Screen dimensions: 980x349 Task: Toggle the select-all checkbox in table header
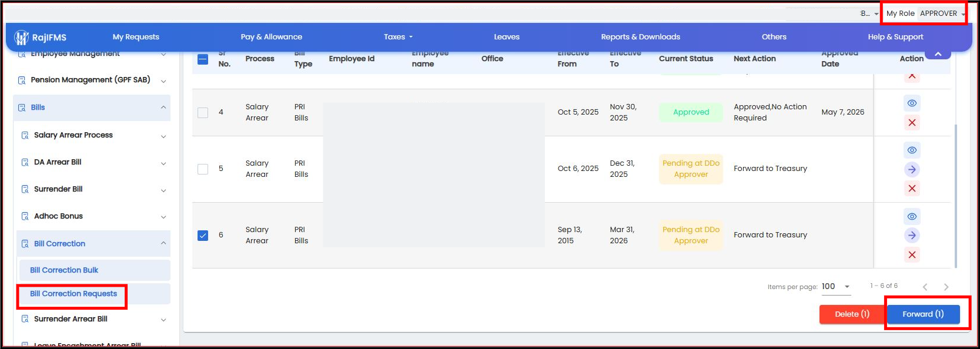coord(203,59)
